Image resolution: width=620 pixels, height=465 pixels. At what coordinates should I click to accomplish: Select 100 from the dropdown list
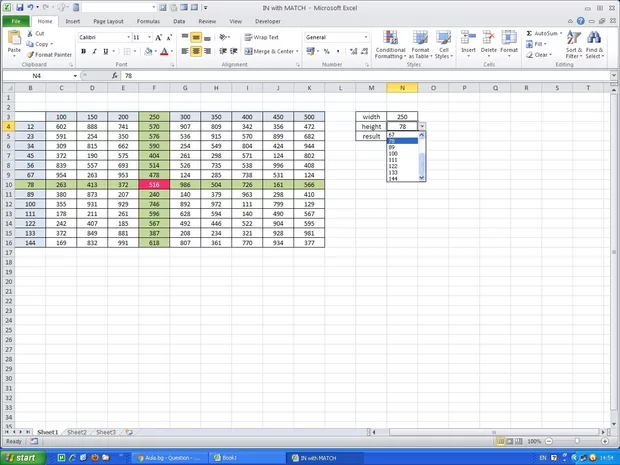coord(393,153)
